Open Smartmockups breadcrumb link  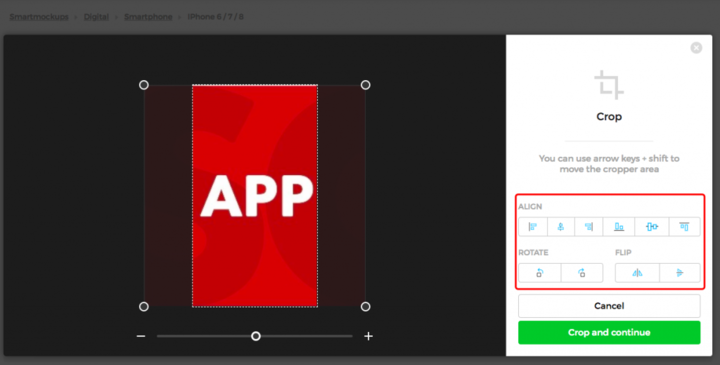click(x=39, y=17)
